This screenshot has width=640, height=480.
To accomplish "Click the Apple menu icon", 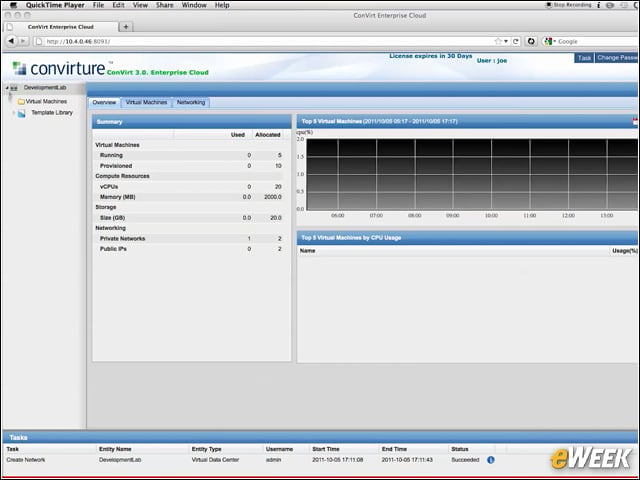I will click(x=13, y=5).
